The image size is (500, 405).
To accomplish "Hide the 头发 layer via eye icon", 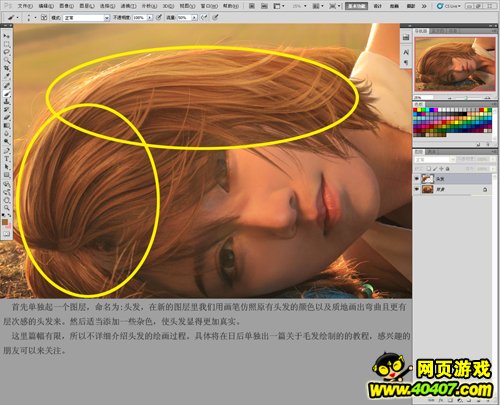I will tap(417, 179).
